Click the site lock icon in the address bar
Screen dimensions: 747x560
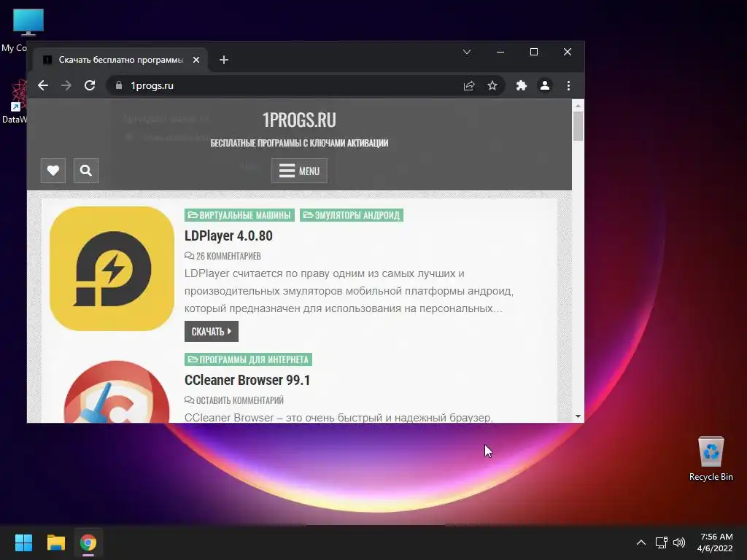click(x=119, y=86)
